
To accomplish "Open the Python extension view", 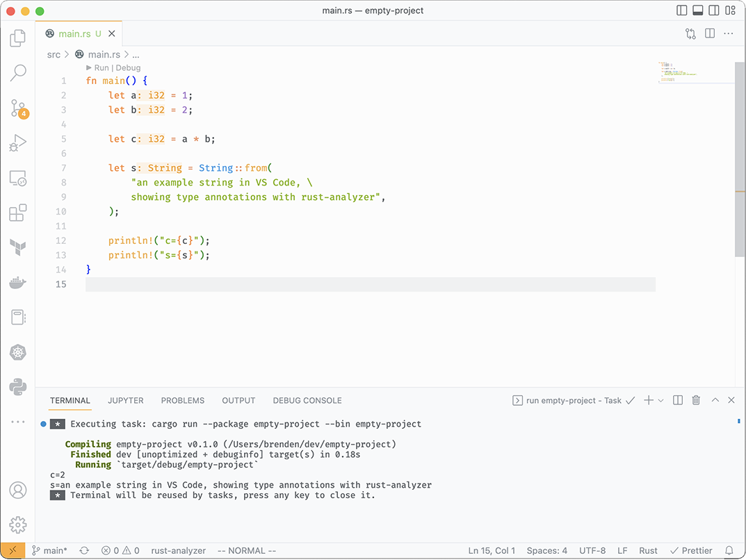I will click(17, 387).
